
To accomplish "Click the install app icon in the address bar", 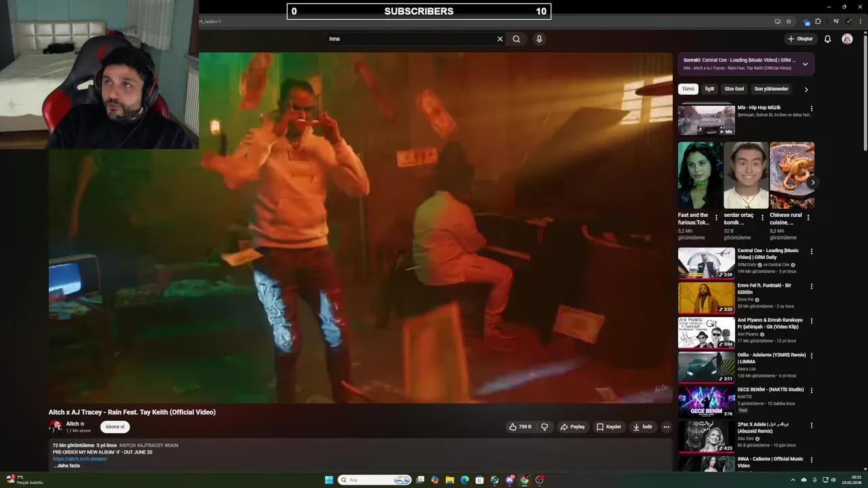I will coord(777,22).
